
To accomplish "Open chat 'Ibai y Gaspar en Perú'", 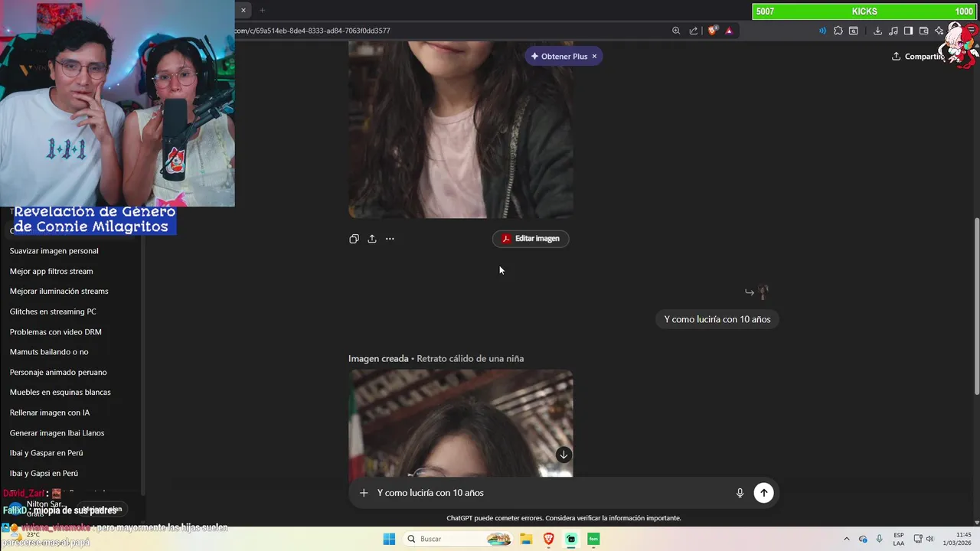I will (47, 453).
